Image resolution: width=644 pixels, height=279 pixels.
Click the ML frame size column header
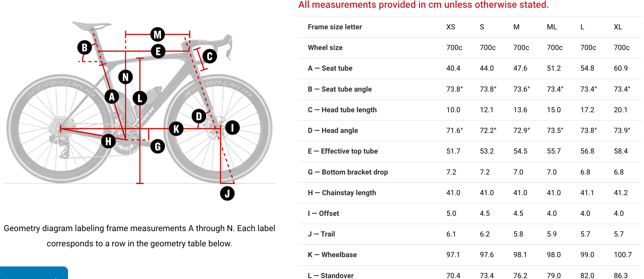tap(552, 27)
